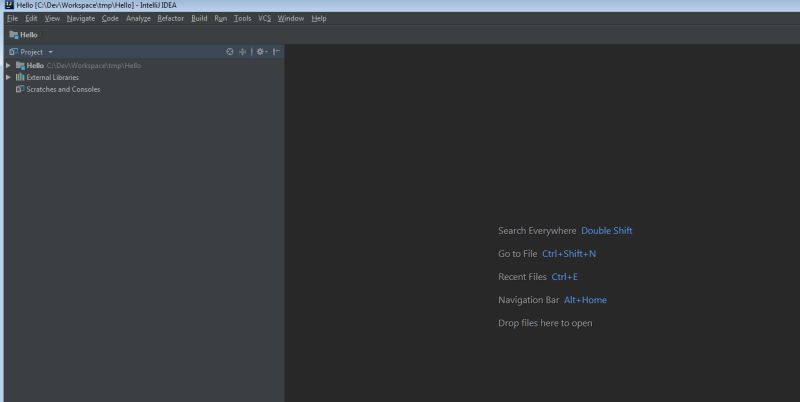Open the Code menu
This screenshot has height=402, width=800.
click(x=110, y=18)
